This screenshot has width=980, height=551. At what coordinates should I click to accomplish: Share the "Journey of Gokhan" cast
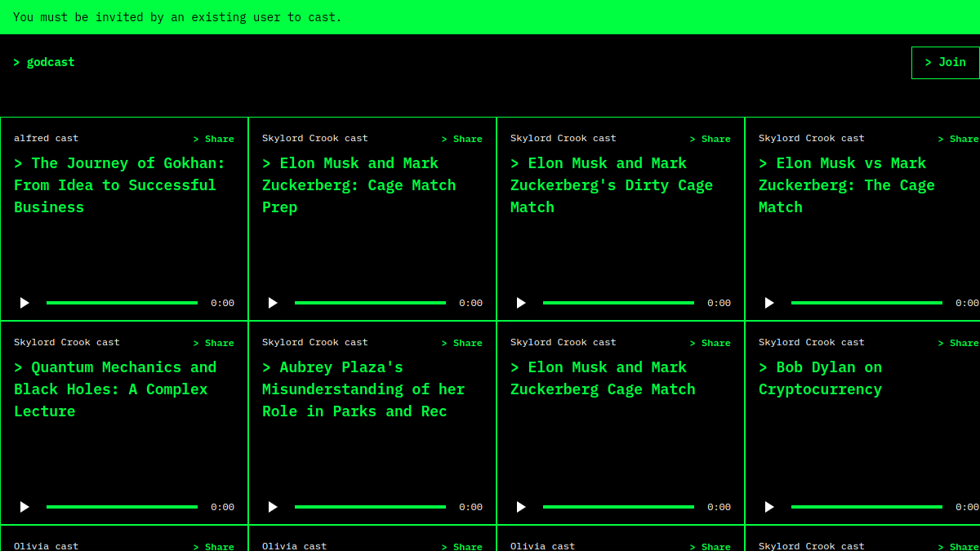coord(214,139)
